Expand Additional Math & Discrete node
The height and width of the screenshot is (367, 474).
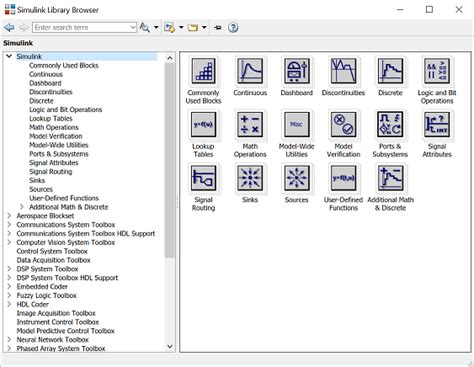pyautogui.click(x=22, y=207)
